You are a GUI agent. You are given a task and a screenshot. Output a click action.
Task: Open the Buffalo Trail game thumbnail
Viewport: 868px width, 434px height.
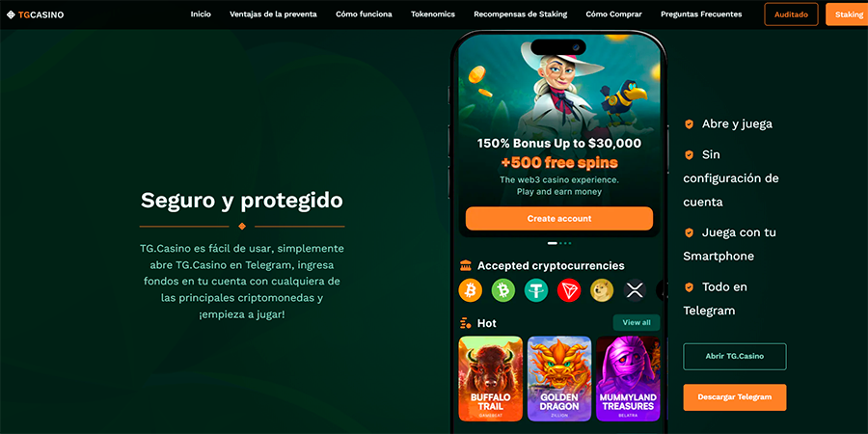coord(491,378)
